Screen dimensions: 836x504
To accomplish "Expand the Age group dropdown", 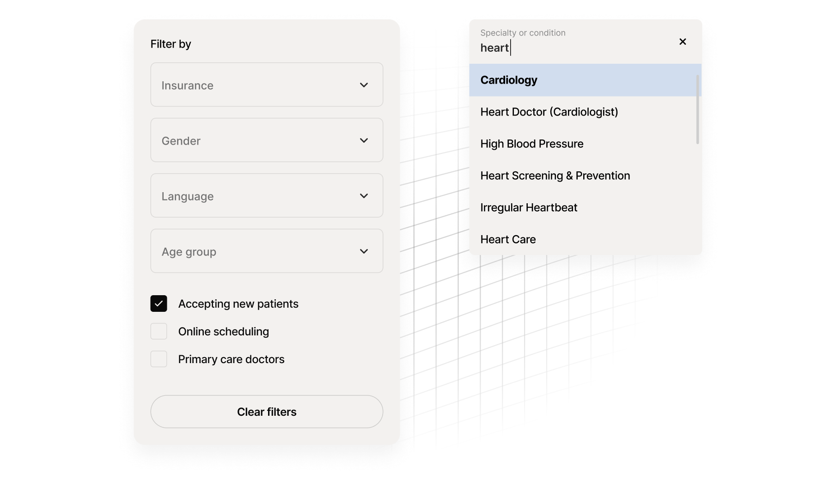I will point(267,251).
